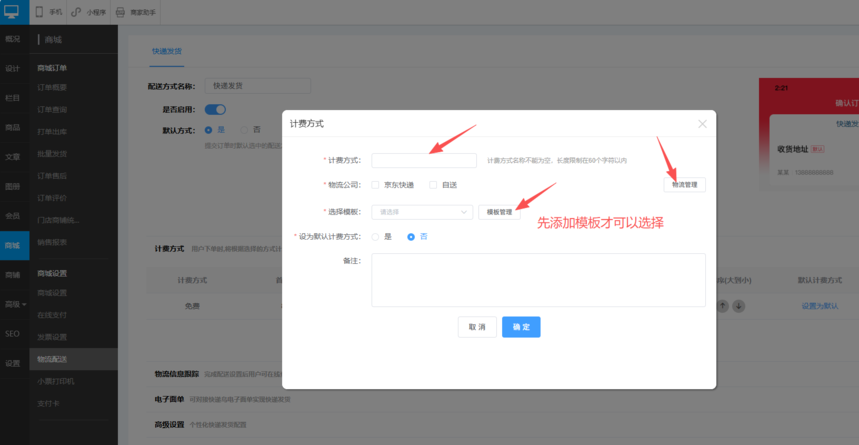Click the 计费方式 name input field
Viewport: 859px width, 445px height.
[x=423, y=160]
